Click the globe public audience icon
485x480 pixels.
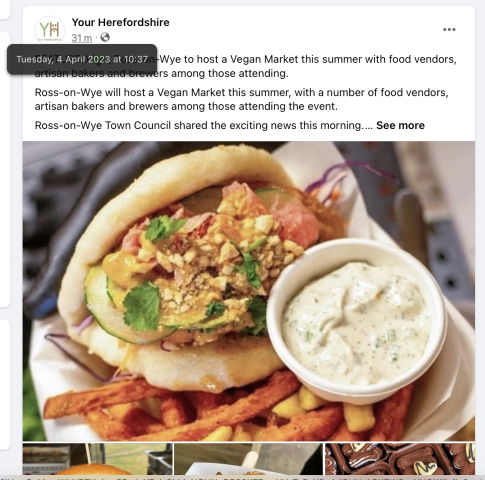(x=105, y=37)
